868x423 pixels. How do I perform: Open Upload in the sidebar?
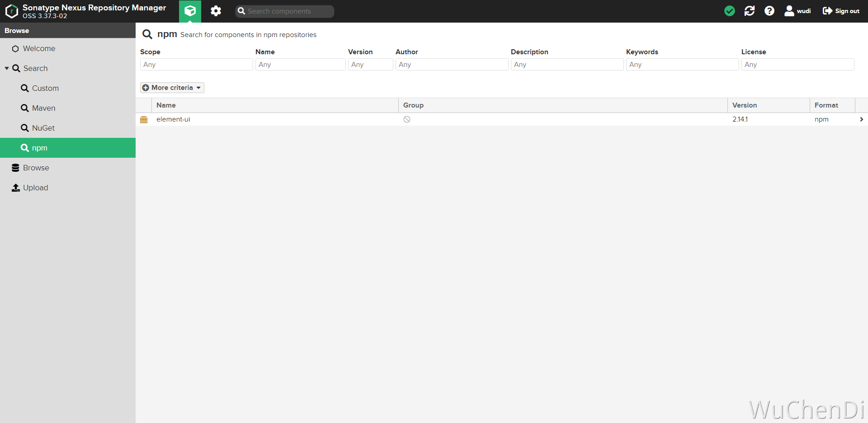(68, 188)
